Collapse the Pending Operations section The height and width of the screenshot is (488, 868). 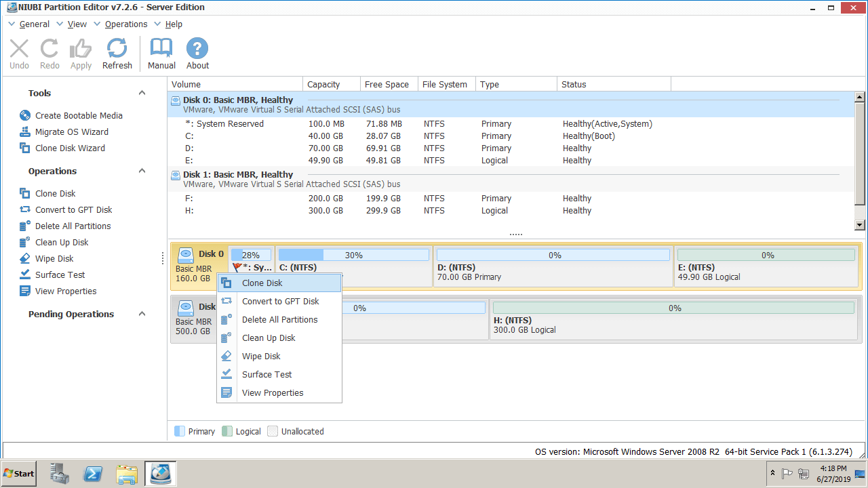click(x=142, y=314)
